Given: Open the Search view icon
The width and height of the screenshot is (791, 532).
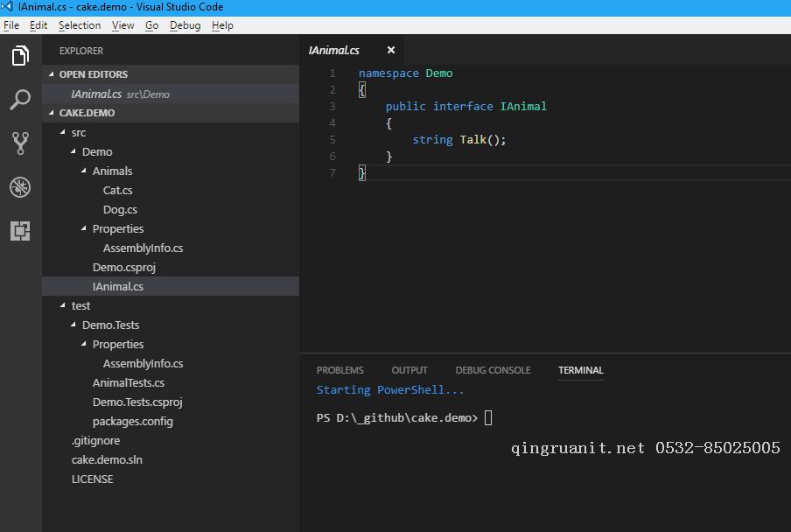Looking at the screenshot, I should [x=20, y=100].
